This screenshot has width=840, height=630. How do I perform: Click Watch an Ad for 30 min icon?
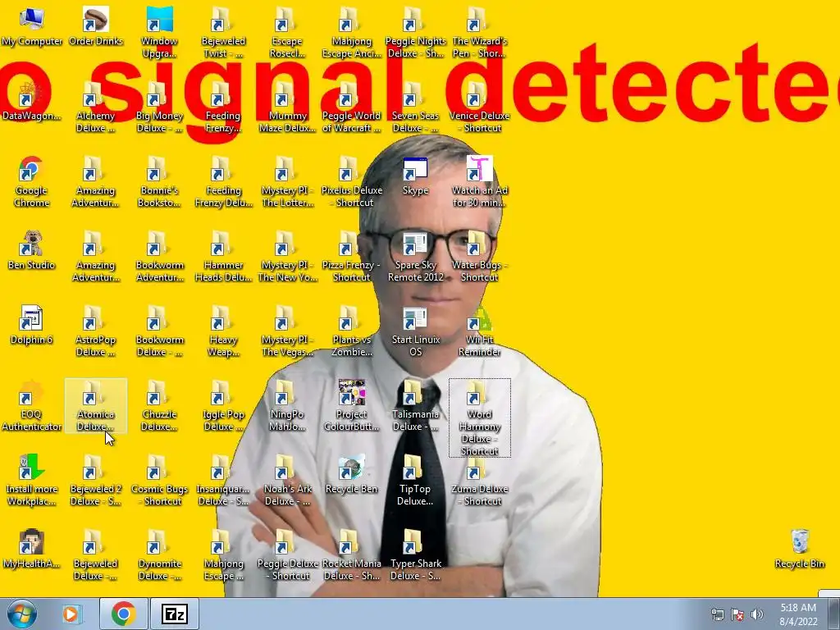[479, 181]
